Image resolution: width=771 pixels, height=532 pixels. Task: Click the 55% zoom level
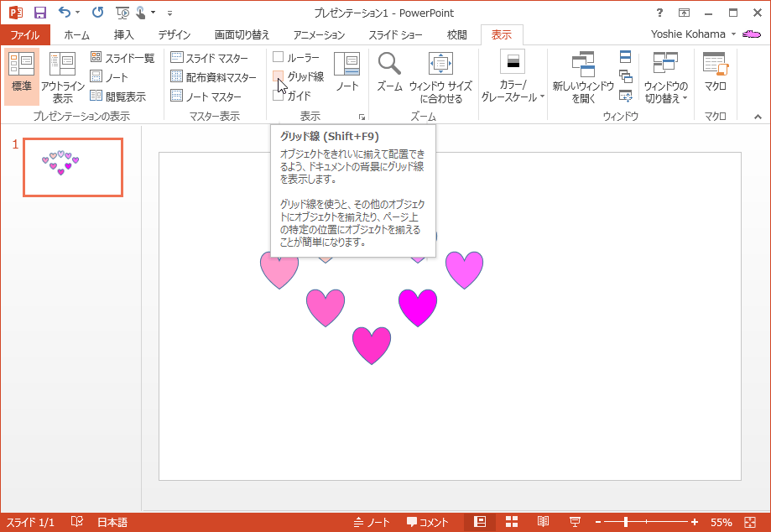(722, 522)
